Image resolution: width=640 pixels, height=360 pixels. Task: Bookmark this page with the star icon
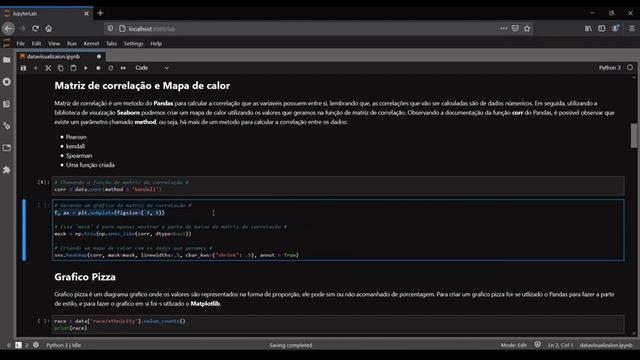click(527, 29)
